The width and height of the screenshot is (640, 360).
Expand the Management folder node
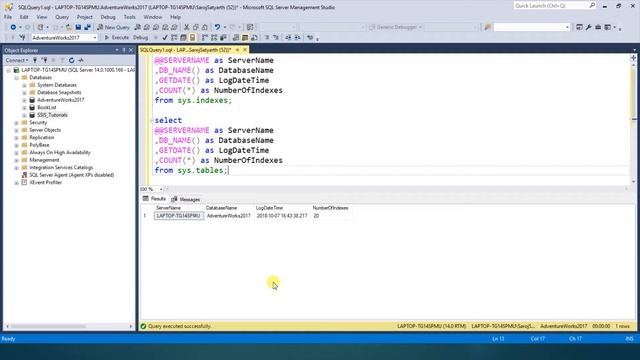click(16, 160)
